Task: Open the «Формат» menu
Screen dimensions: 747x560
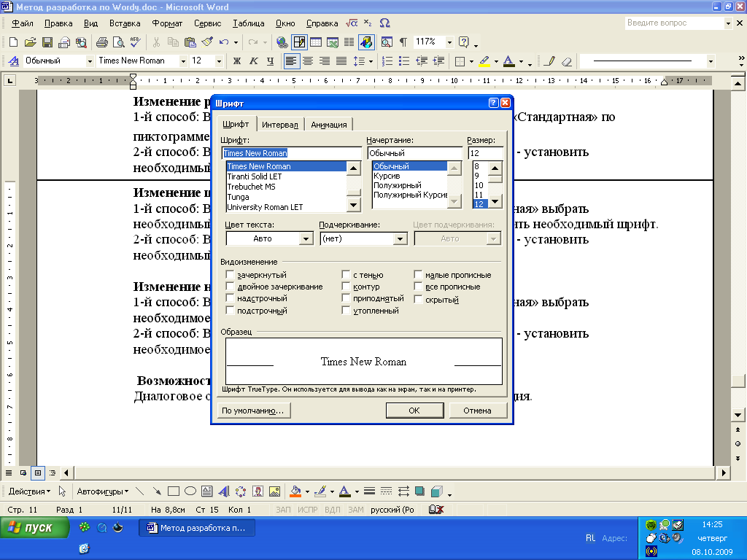Action: [x=167, y=23]
